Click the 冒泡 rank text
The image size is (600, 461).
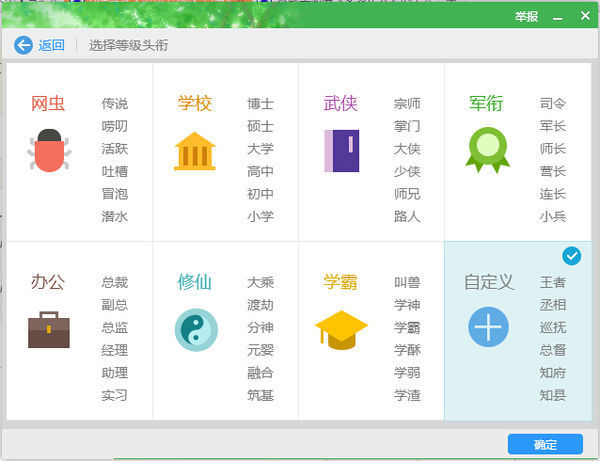pyautogui.click(x=114, y=194)
